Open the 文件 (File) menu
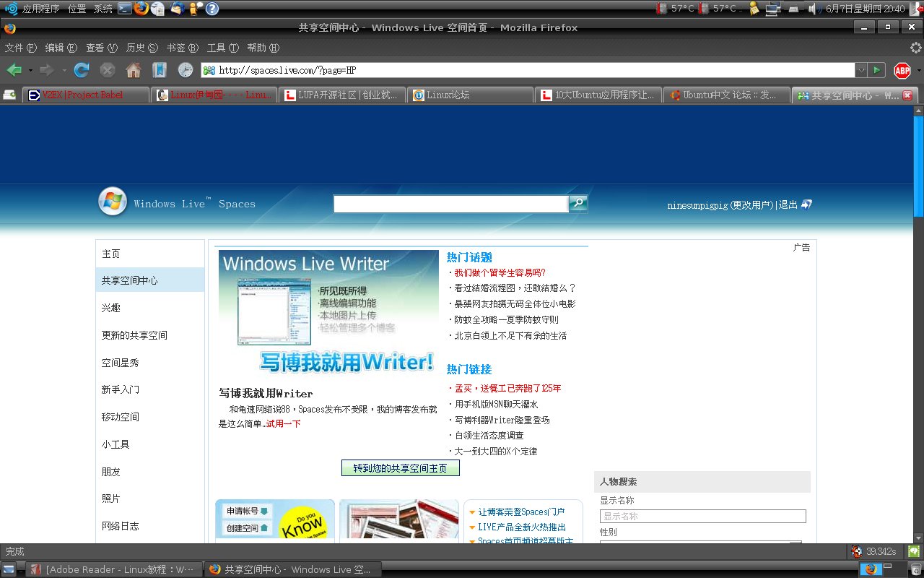 (20, 48)
